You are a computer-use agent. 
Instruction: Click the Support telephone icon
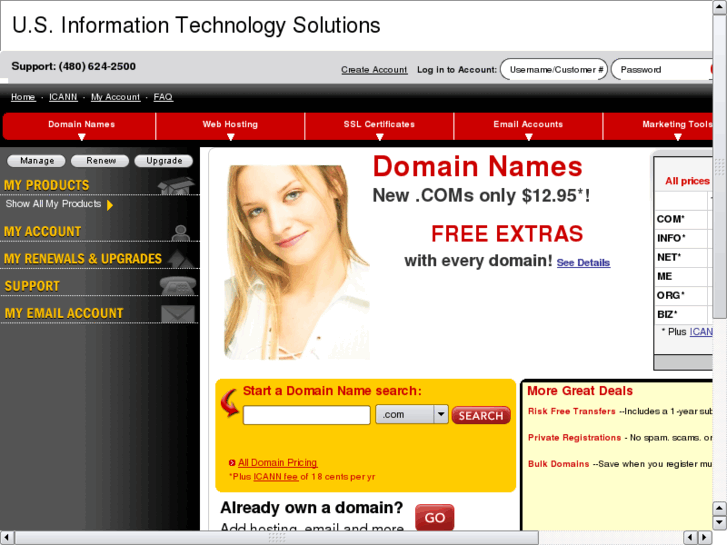[x=178, y=286]
